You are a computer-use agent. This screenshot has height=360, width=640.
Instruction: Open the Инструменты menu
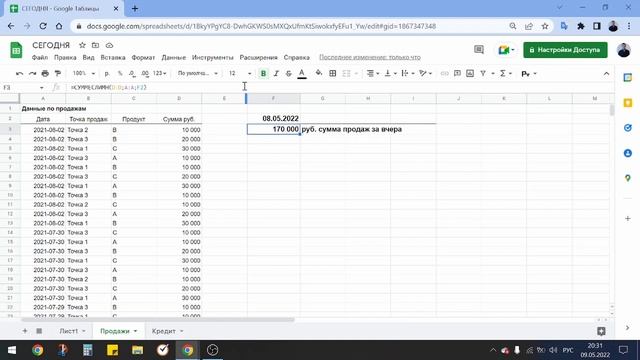tap(213, 58)
